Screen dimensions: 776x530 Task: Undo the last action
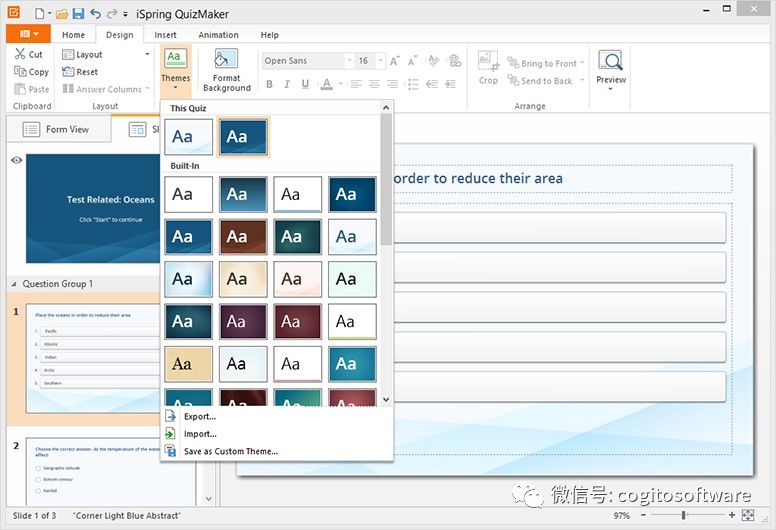[x=95, y=14]
